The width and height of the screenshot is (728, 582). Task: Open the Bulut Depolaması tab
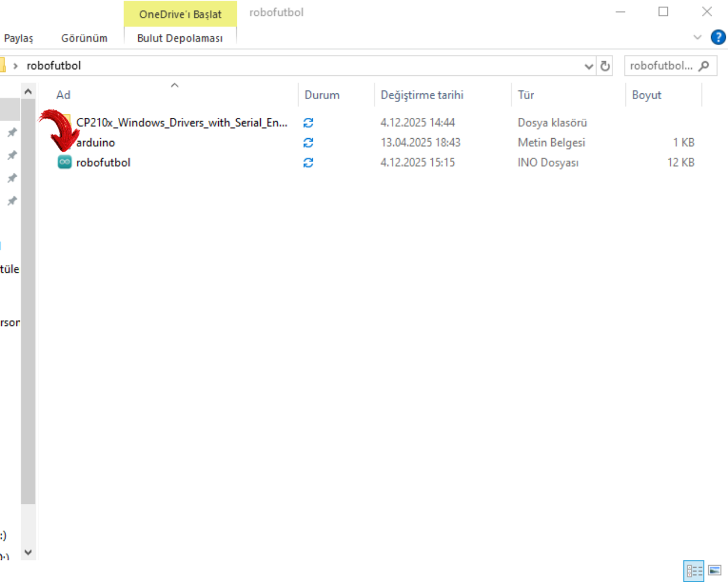point(180,38)
